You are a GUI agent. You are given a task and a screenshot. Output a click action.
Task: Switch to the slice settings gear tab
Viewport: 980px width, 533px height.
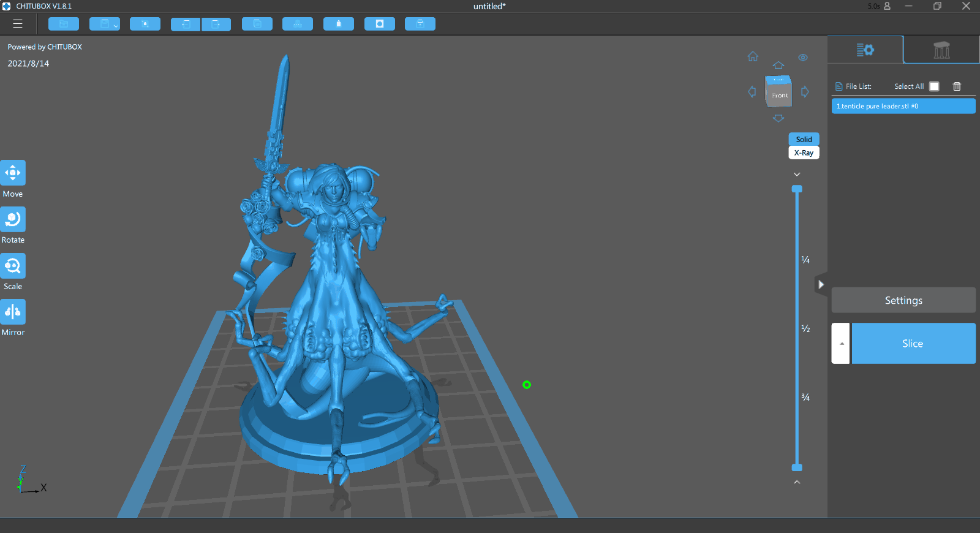865,50
